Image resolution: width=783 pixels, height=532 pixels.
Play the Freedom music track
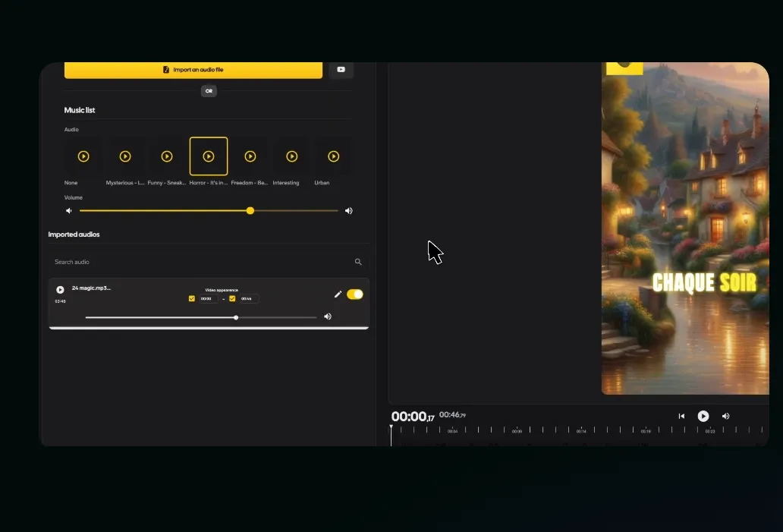[x=250, y=156]
